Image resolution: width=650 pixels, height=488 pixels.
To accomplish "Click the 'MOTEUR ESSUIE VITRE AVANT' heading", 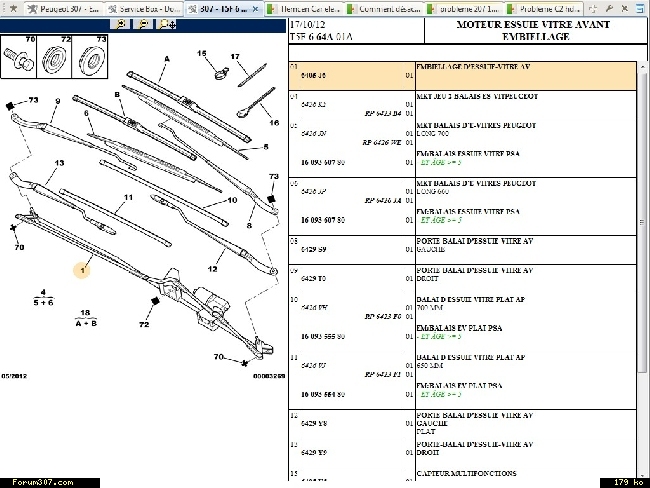I will point(533,24).
